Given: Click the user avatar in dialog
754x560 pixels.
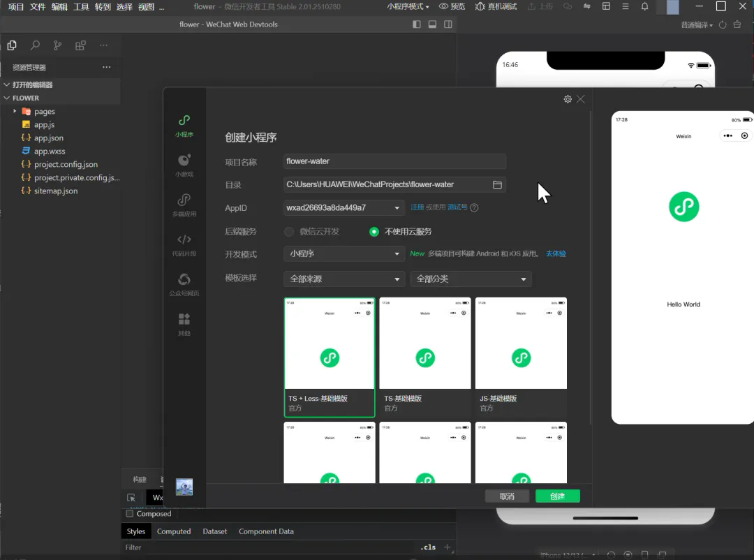Looking at the screenshot, I should point(184,487).
